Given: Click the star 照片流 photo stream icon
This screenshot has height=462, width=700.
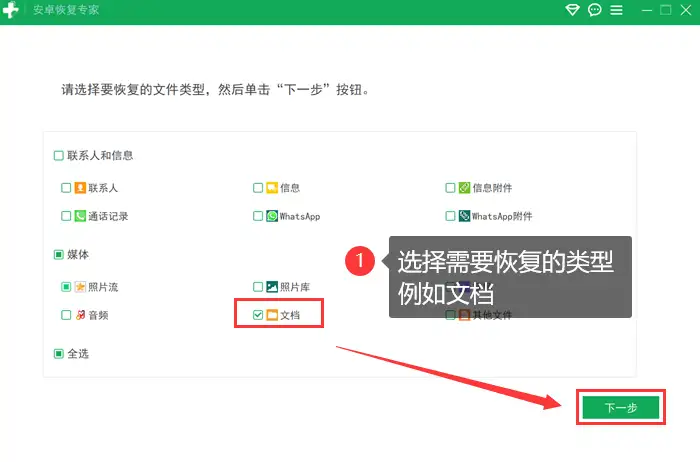Looking at the screenshot, I should pyautogui.click(x=80, y=287).
